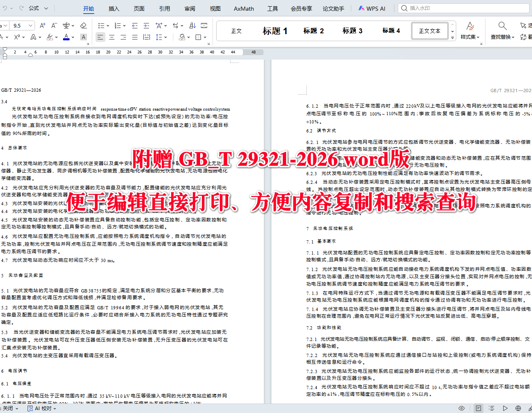Open the eye protection mode in status bar
This screenshot has height=413, width=532.
(462, 408)
